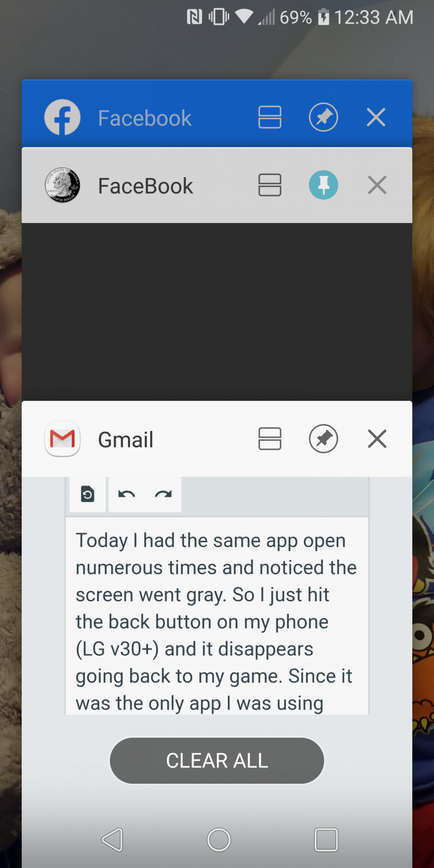Close the gray FaceBook card
The width and height of the screenshot is (434, 868).
pos(377,185)
